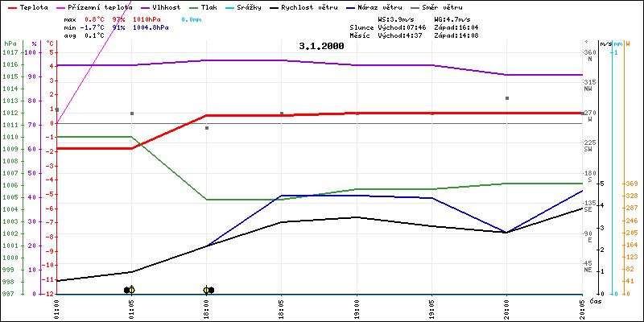Viewport: 644px width, 322px height.
Task: Click the WG 4.7m/s wind gust reading
Action: [452, 19]
